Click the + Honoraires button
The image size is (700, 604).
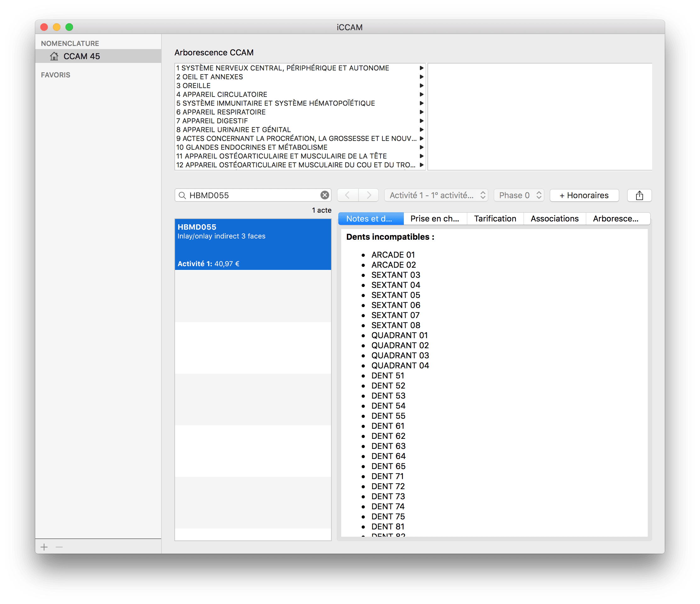click(x=584, y=195)
